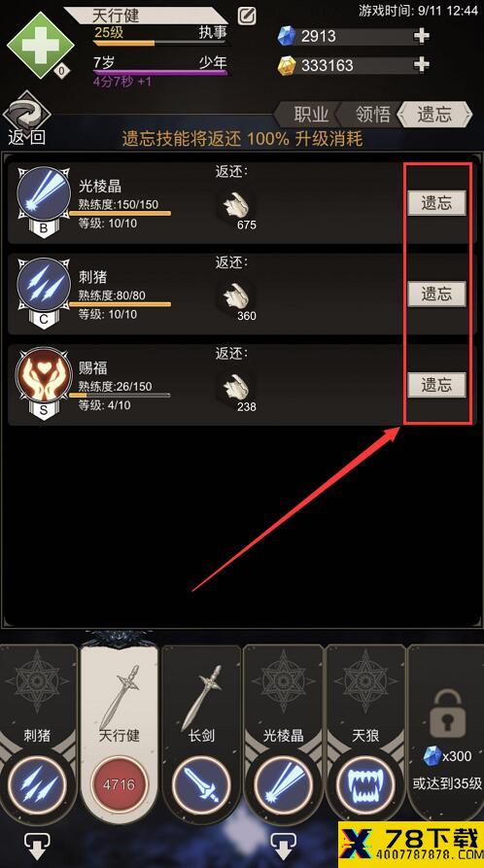The height and width of the screenshot is (868, 484).
Task: Go back using the 返回 arrow
Action: pos(26,119)
